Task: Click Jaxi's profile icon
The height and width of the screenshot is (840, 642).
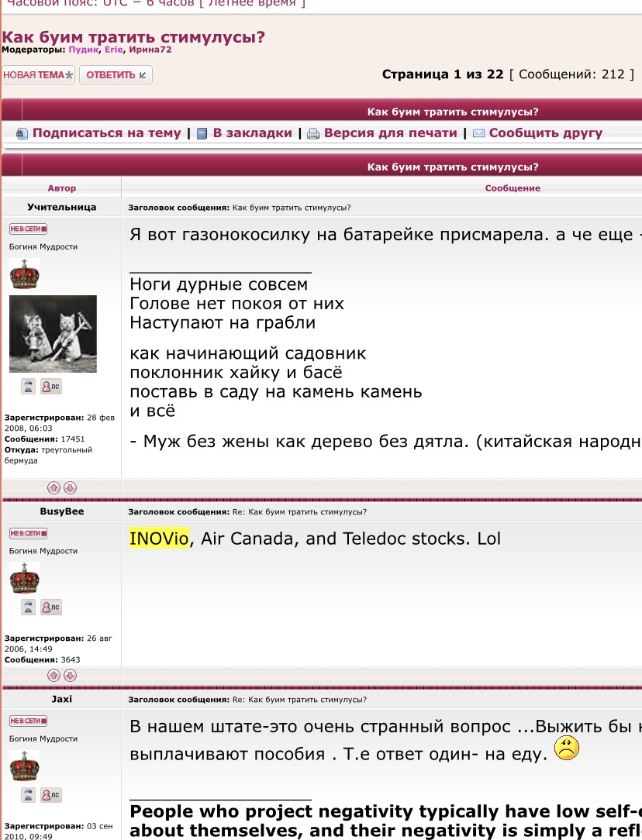Action: coord(29,795)
